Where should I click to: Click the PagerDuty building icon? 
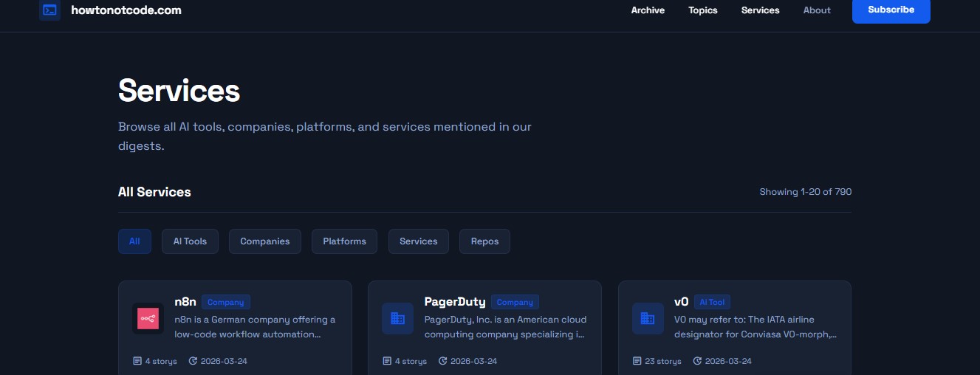coord(398,318)
